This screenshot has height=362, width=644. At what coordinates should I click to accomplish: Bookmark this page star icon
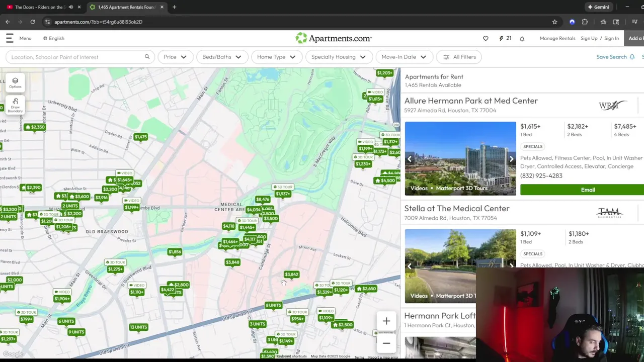pyautogui.click(x=554, y=22)
